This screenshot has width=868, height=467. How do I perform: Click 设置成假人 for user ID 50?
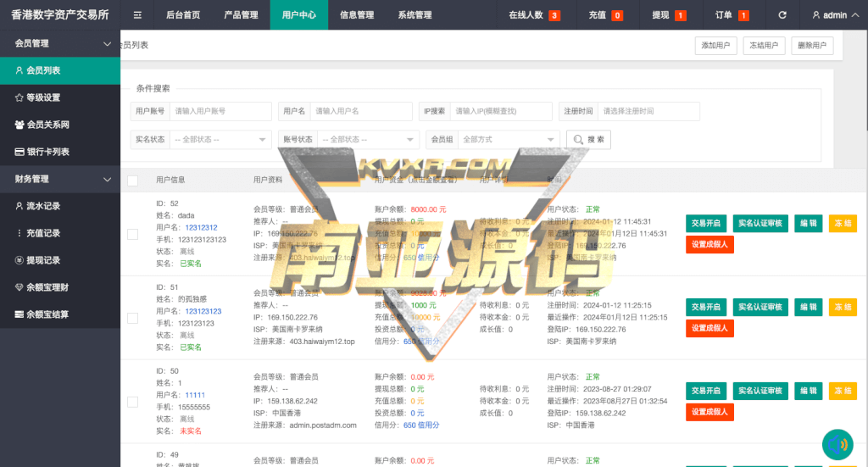[x=709, y=412]
